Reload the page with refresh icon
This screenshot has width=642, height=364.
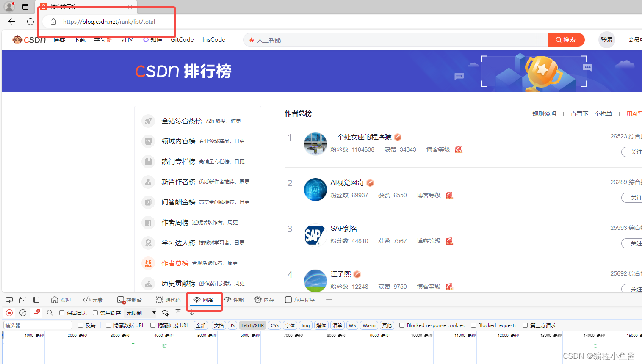(30, 22)
